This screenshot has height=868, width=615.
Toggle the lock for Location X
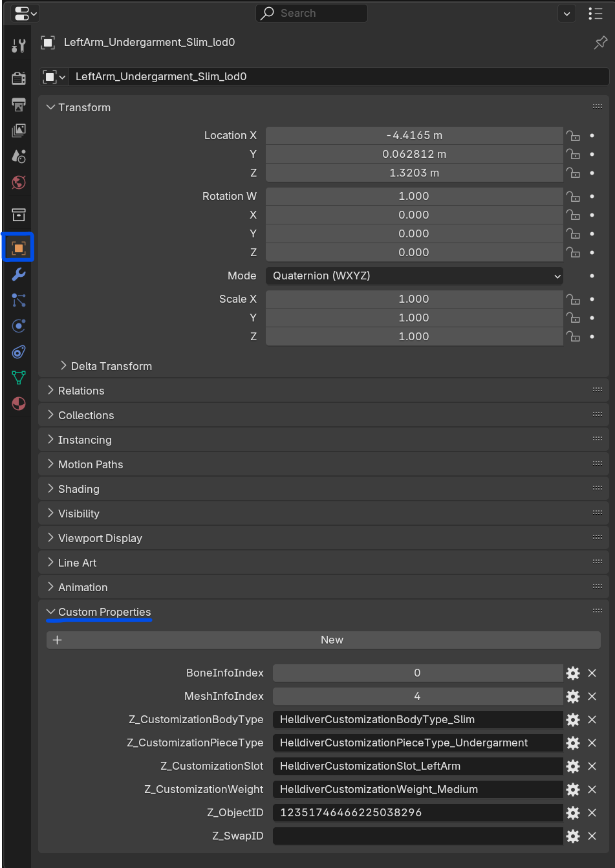[x=573, y=136]
